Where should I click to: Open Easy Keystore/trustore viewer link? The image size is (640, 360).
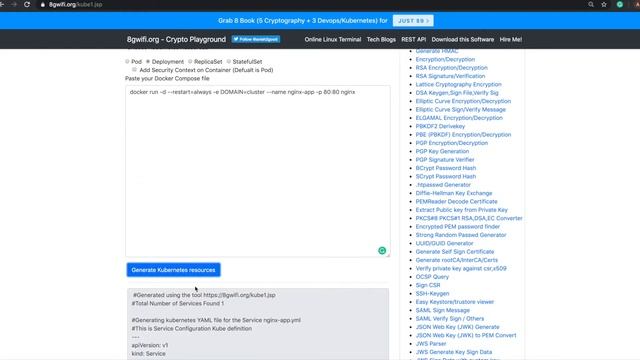[455, 302]
